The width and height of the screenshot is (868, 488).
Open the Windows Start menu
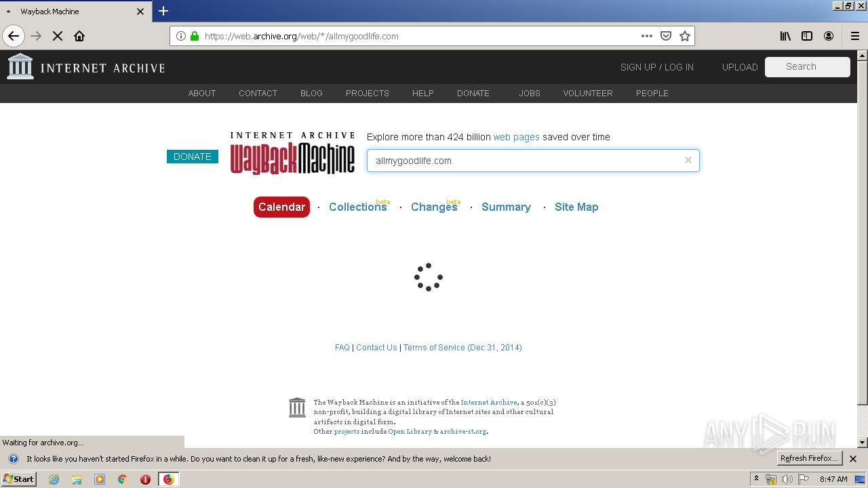pyautogui.click(x=18, y=479)
